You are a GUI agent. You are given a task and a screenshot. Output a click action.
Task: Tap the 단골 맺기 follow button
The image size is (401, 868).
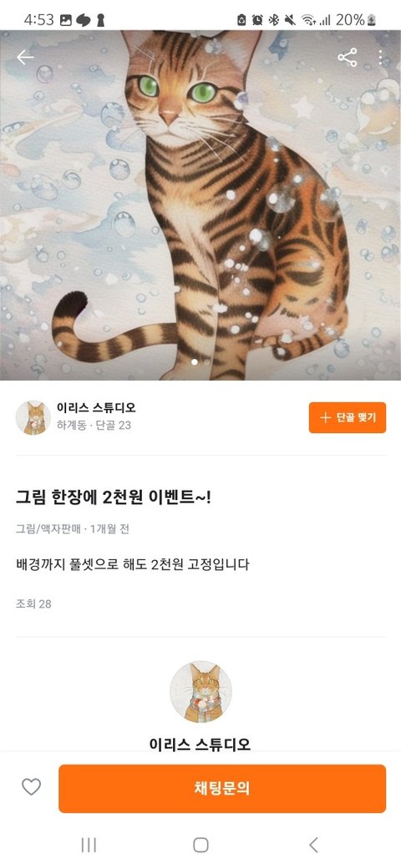[x=348, y=417]
